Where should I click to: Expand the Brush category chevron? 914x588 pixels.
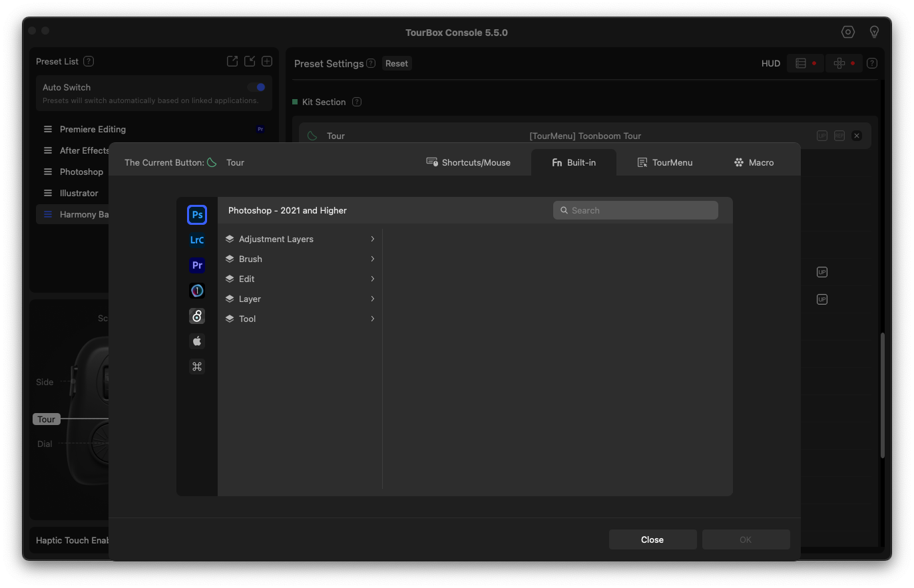372,259
